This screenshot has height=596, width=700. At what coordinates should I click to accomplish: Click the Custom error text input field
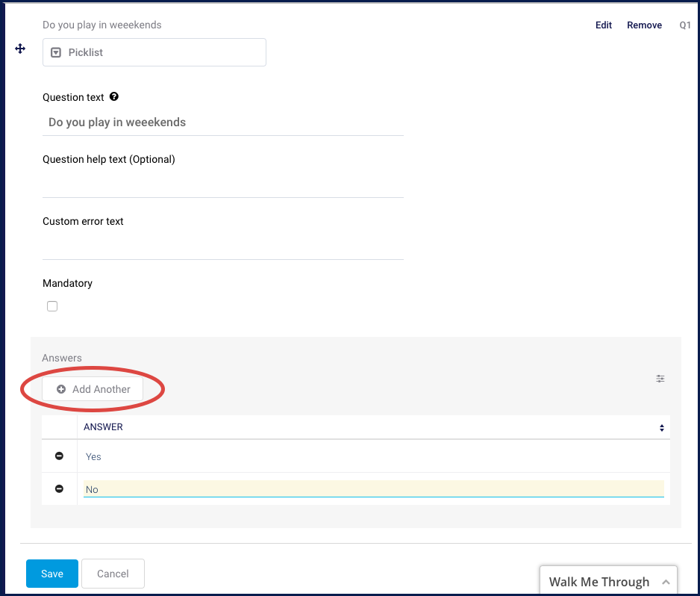click(x=223, y=246)
